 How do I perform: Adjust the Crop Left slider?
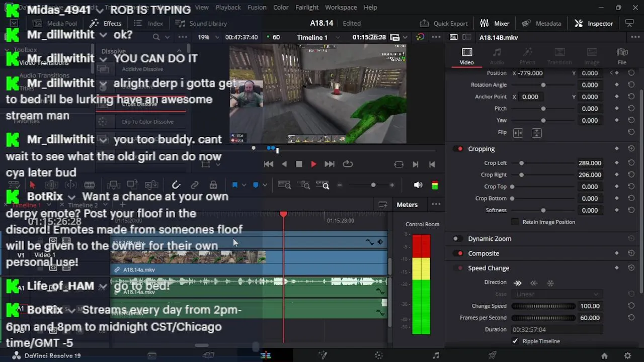521,163
